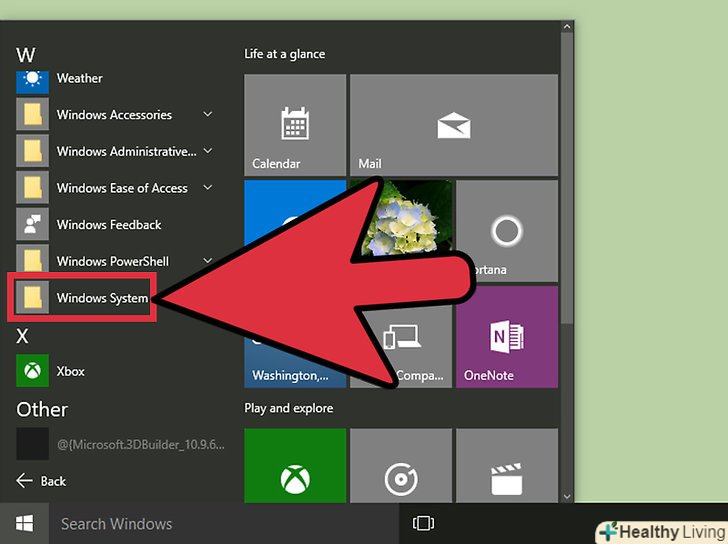Open Task View on the taskbar
The width and height of the screenshot is (728, 544).
tap(423, 523)
